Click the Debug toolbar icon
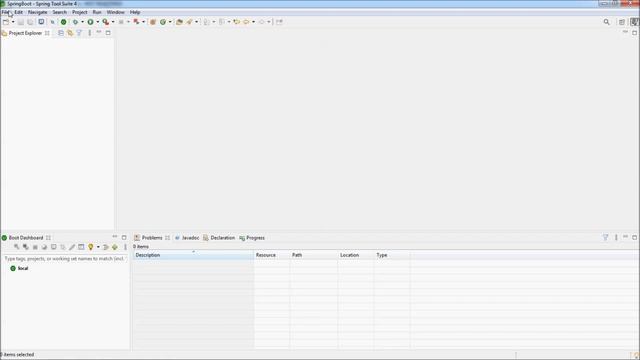 click(76, 22)
